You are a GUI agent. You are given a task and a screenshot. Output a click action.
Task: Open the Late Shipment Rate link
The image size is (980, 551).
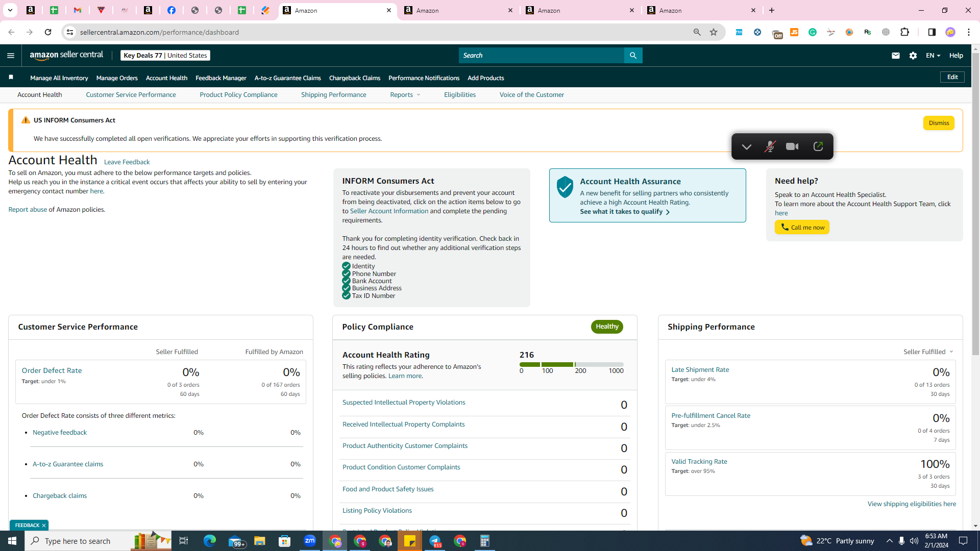point(700,370)
